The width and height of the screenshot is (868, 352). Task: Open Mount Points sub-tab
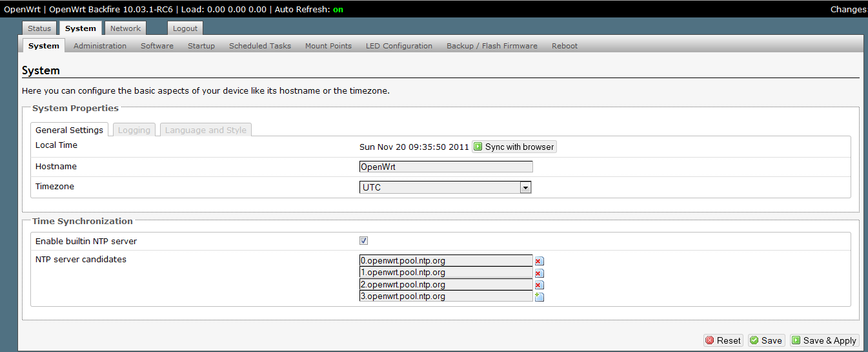(x=328, y=46)
